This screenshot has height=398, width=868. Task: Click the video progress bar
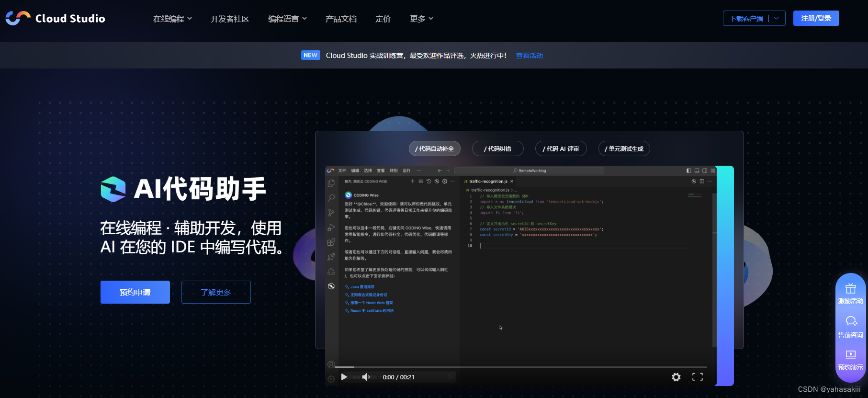(520, 367)
